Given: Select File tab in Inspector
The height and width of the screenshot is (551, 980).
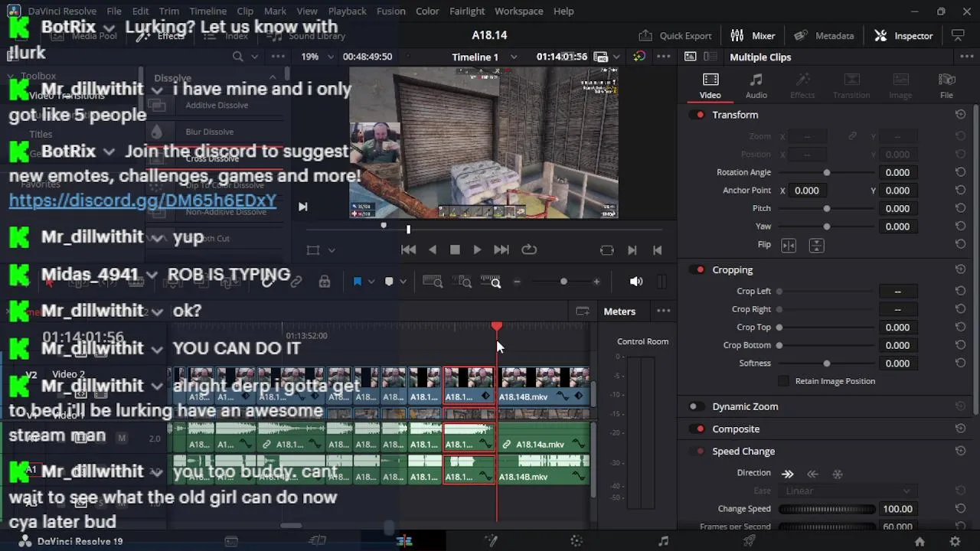Looking at the screenshot, I should tap(946, 86).
